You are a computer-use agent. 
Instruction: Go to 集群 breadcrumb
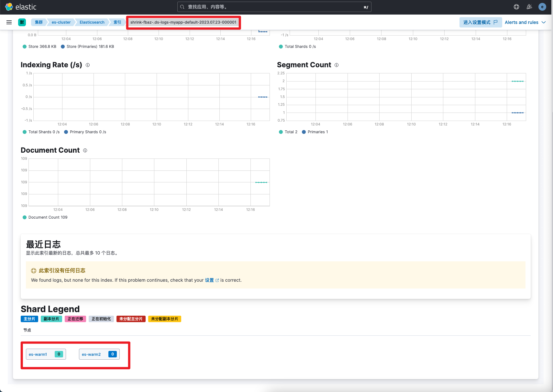pos(39,22)
